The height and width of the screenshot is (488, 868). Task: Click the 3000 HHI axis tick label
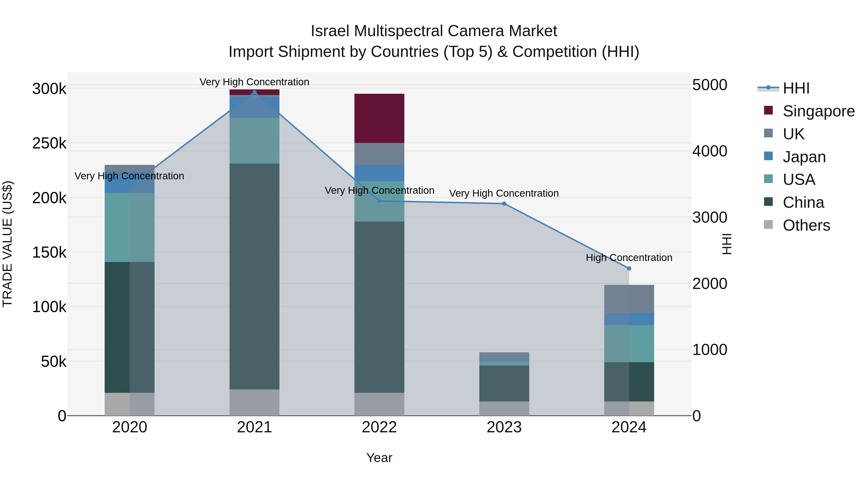710,217
